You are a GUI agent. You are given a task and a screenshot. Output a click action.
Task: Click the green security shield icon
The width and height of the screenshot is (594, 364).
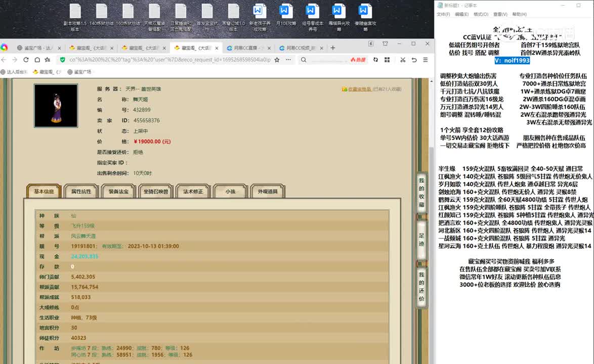(63, 60)
